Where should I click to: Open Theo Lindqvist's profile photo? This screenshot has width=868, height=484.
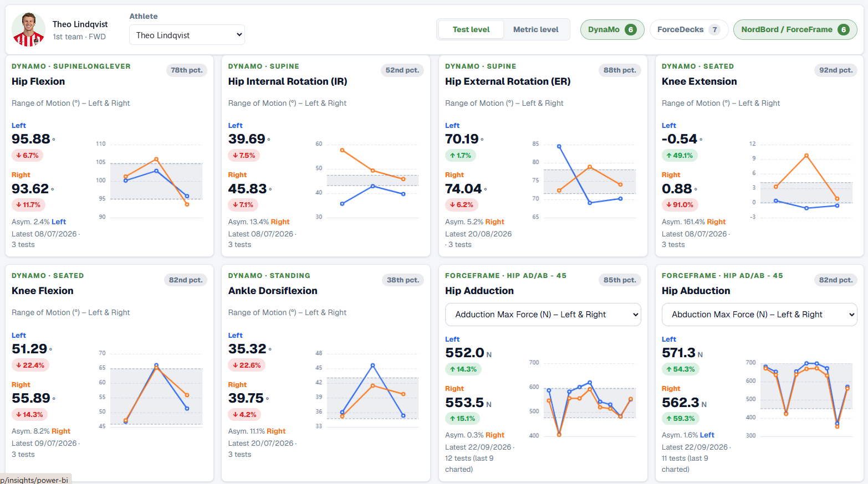coord(28,29)
